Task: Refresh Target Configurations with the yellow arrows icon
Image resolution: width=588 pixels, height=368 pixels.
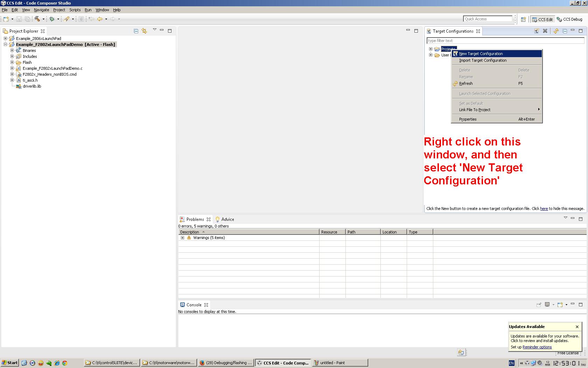Action: coord(556,31)
